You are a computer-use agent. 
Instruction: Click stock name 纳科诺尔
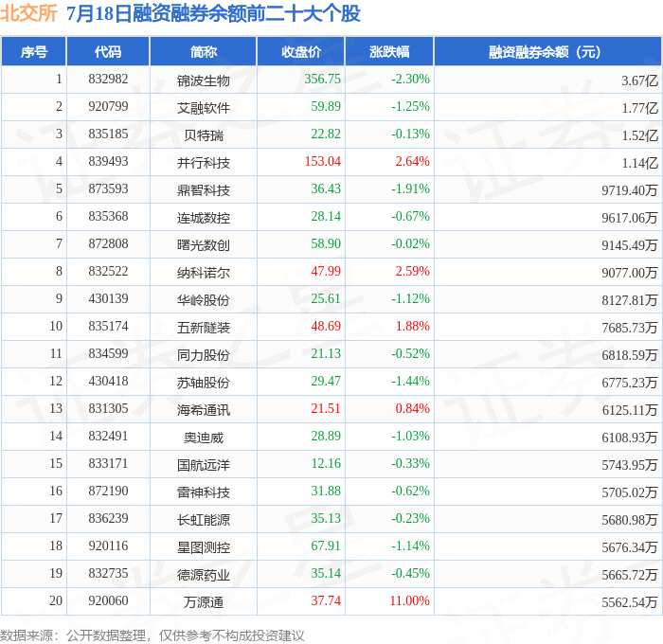204,273
